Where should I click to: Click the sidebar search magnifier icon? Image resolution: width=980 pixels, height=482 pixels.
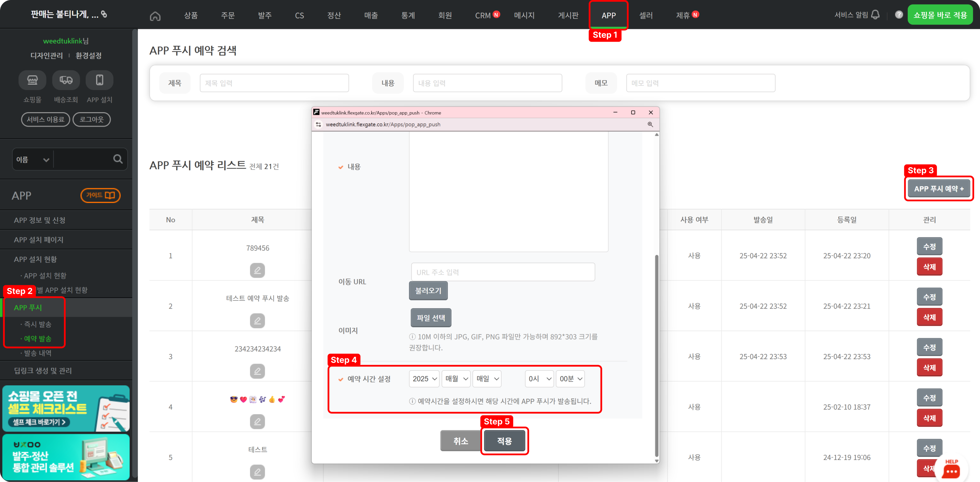(x=118, y=159)
